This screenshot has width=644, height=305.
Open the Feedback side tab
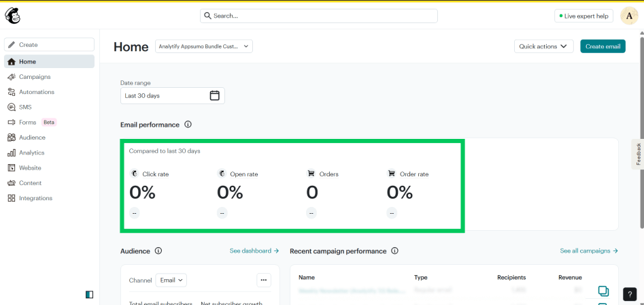point(639,154)
